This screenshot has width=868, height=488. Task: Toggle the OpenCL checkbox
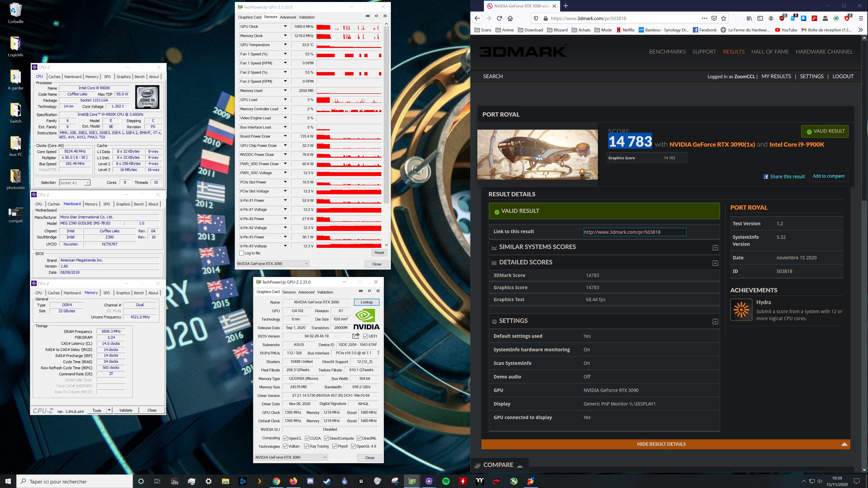[285, 438]
